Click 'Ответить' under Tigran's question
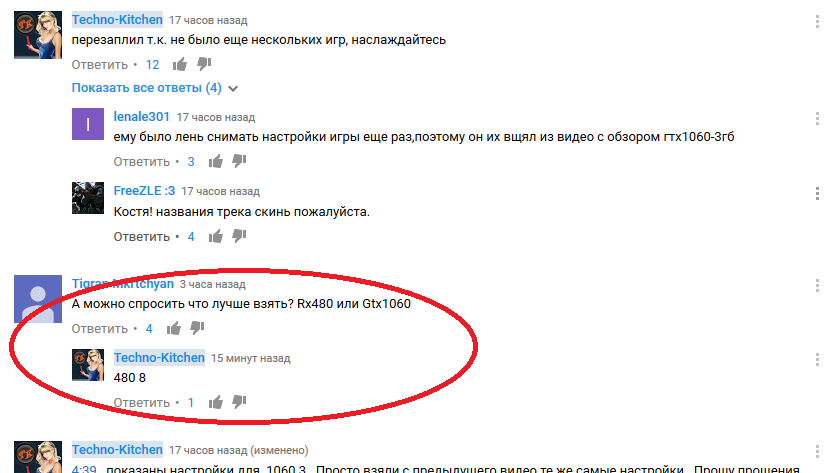 [100, 329]
